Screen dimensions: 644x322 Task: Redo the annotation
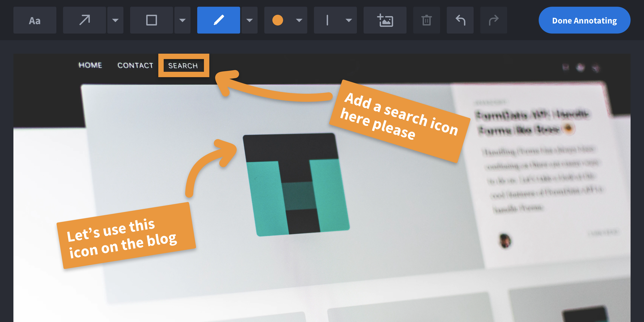click(x=494, y=20)
